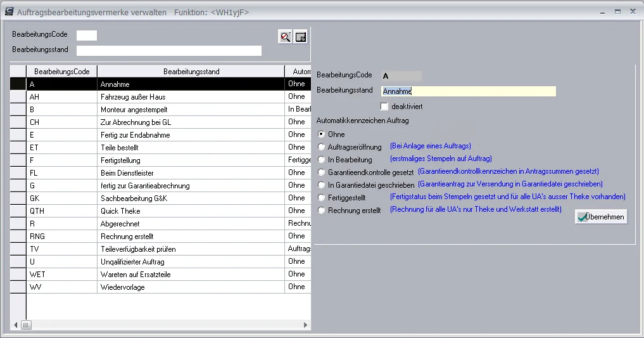Viewport: 644px width, 338px height.
Task: Tick the deaktiviert checkbox
Action: [x=384, y=107]
